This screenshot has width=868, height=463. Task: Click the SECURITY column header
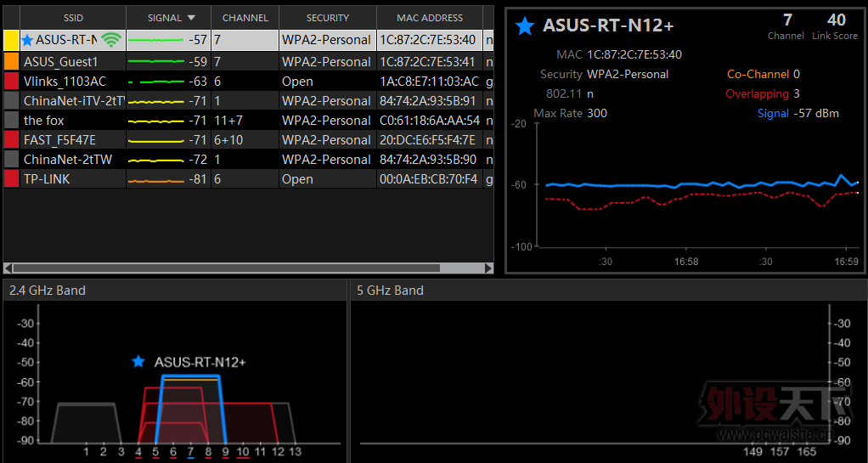pyautogui.click(x=328, y=18)
